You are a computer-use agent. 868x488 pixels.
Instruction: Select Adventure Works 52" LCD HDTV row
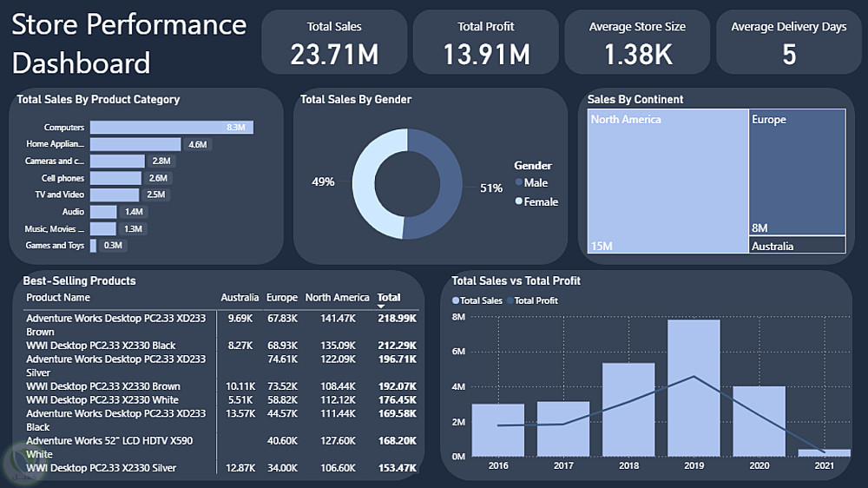click(221, 447)
